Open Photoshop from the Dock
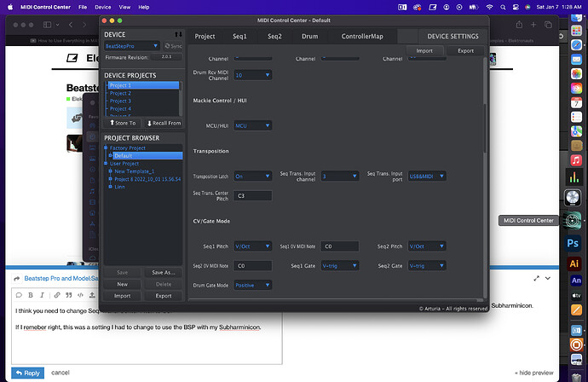The image size is (588, 382). 573,243
